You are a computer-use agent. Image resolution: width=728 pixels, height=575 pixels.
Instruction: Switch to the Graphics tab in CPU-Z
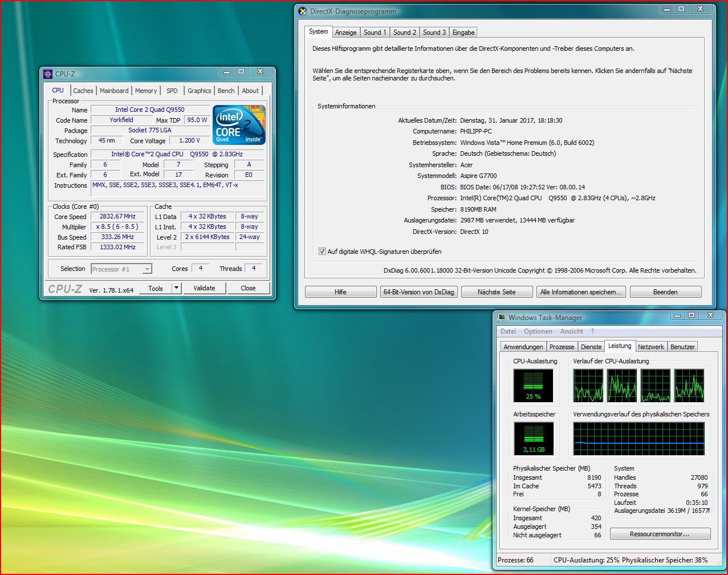coord(200,91)
